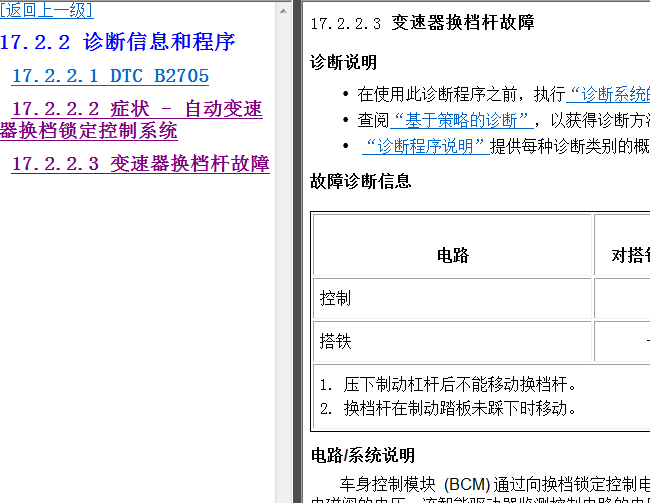Open 17.2.2.3 变速器换档杆故障 link
Image resolution: width=650 pixels, height=503 pixels.
click(141, 163)
